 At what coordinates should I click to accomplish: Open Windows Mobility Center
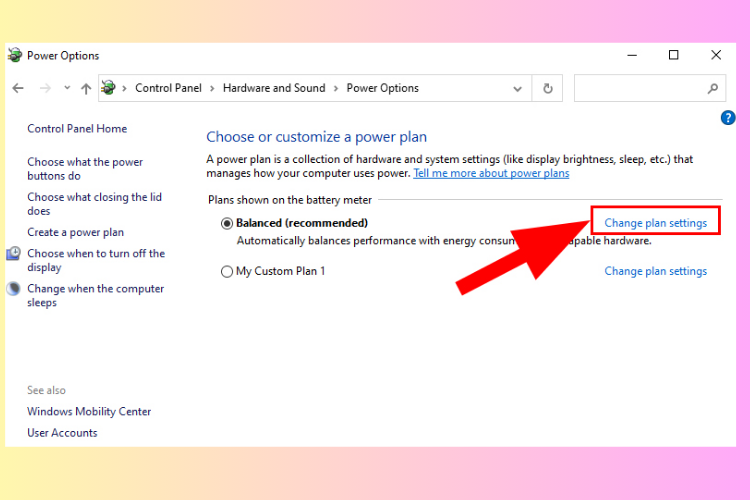[89, 411]
